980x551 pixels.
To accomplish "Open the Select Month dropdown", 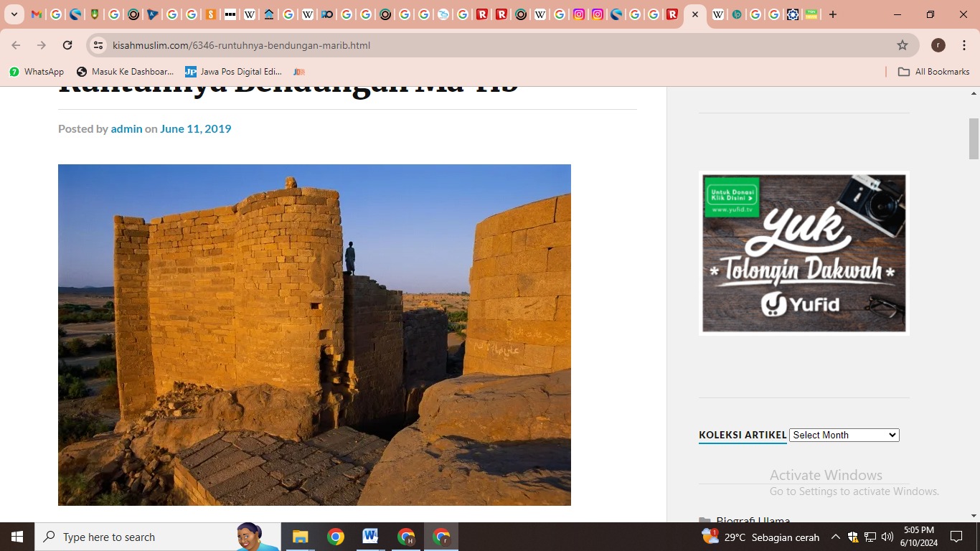I will pyautogui.click(x=844, y=435).
